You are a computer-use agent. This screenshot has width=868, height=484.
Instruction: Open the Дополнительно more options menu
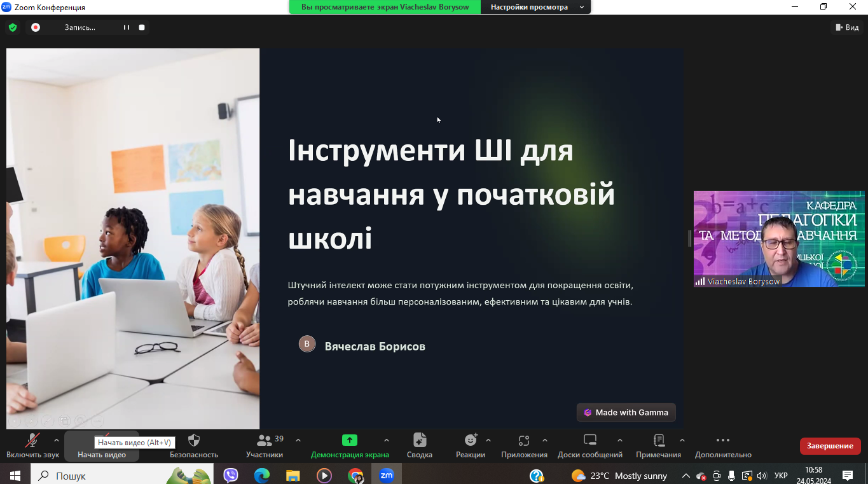coord(723,440)
